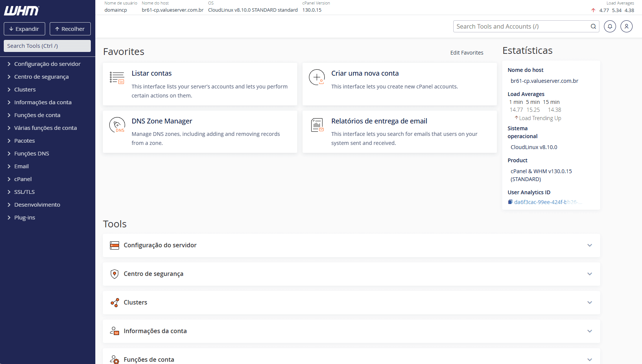The width and height of the screenshot is (642, 364).
Task: Focus the sidebar Search Tools field
Action: pyautogui.click(x=47, y=46)
